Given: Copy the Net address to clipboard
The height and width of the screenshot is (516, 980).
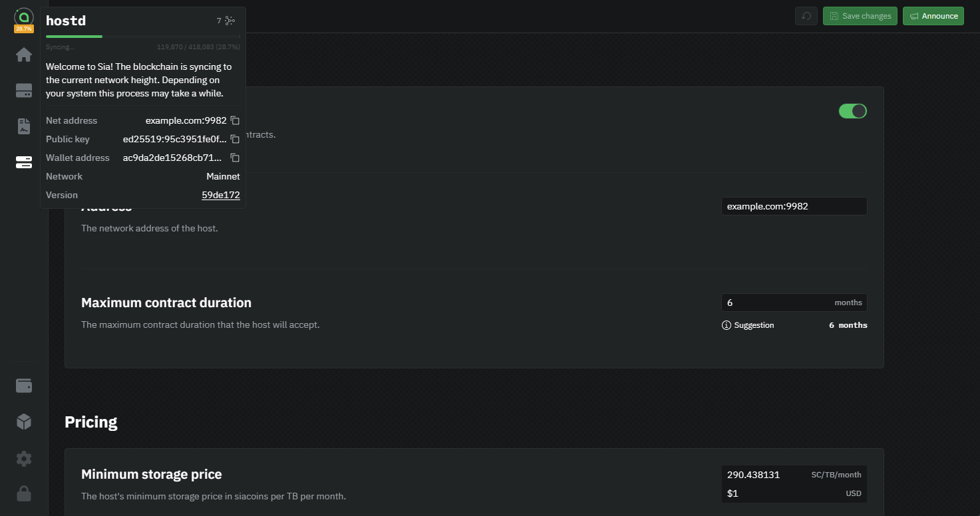Looking at the screenshot, I should pos(235,120).
